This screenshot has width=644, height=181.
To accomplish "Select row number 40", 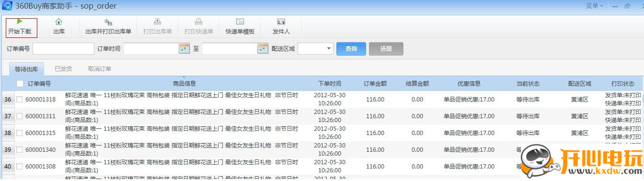I will pos(8,167).
